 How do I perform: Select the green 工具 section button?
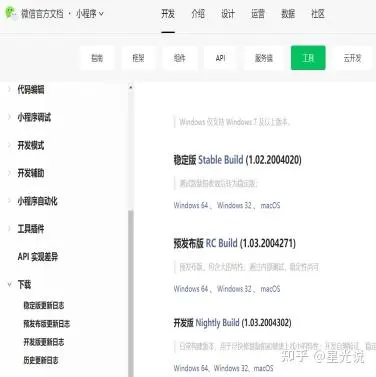pos(308,58)
